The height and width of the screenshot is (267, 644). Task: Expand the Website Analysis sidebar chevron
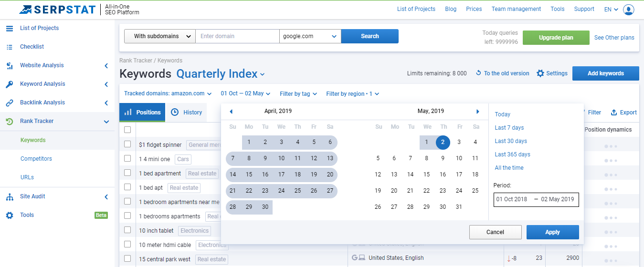pyautogui.click(x=106, y=66)
